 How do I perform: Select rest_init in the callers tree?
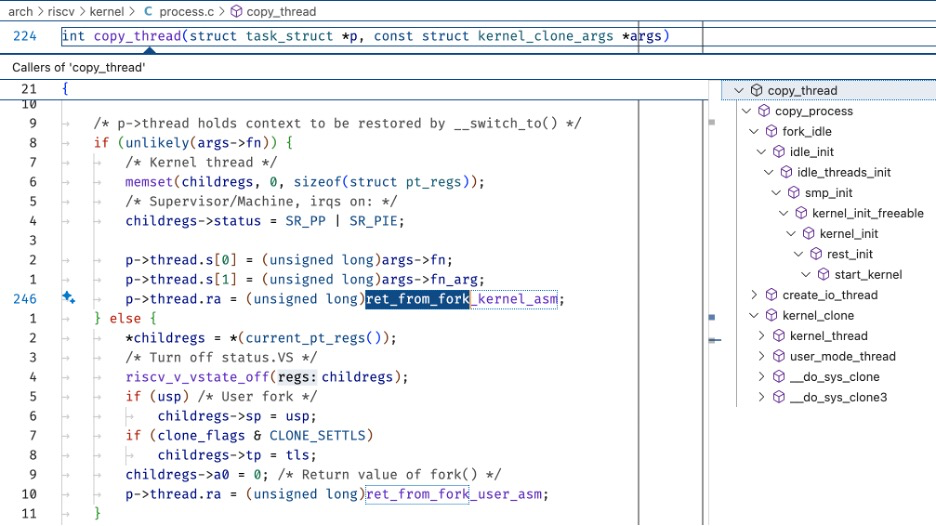pos(850,254)
